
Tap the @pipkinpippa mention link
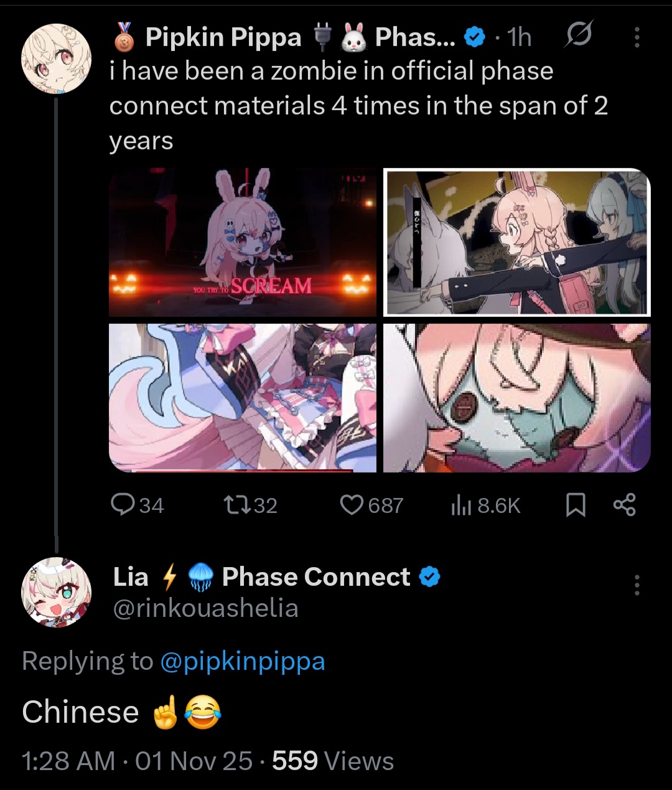pos(243,661)
